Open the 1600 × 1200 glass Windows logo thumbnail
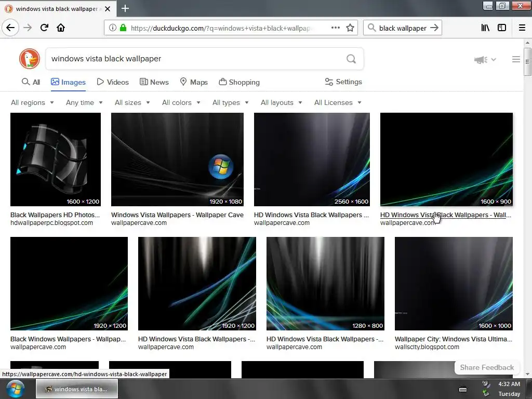 (56, 159)
